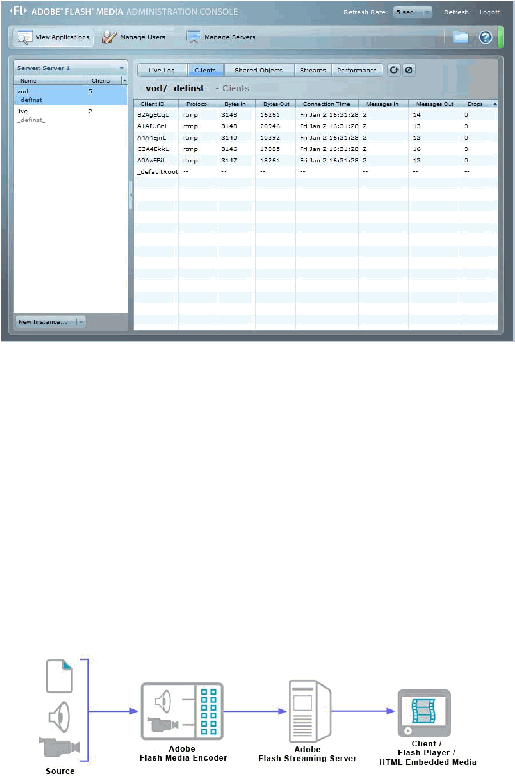The width and height of the screenshot is (515, 777).
Task: Open the help question mark icon
Action: pyautogui.click(x=485, y=37)
